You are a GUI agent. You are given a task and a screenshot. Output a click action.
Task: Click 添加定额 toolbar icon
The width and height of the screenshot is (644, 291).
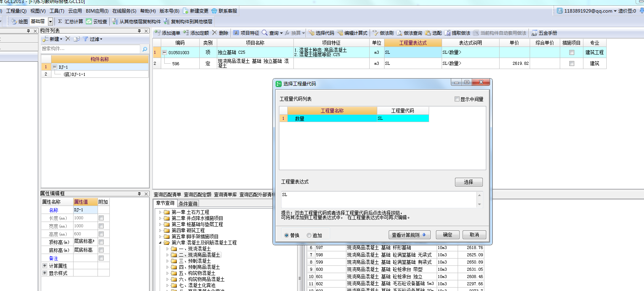186,33
